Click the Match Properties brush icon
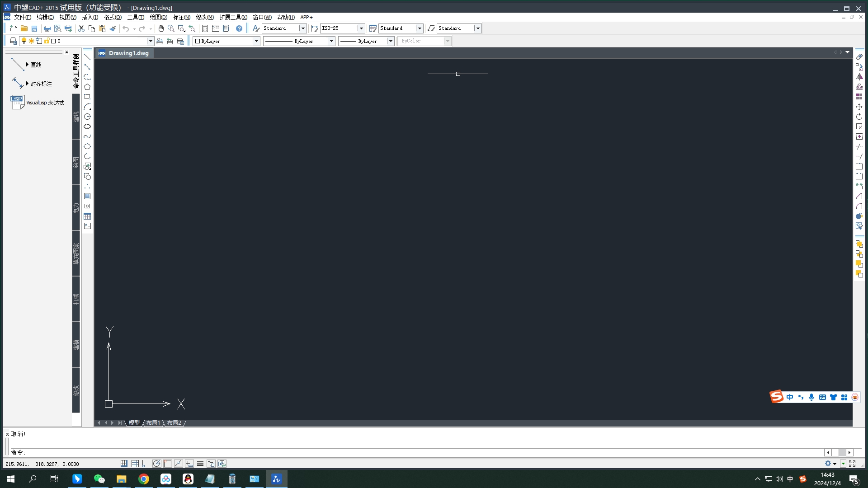 113,28
